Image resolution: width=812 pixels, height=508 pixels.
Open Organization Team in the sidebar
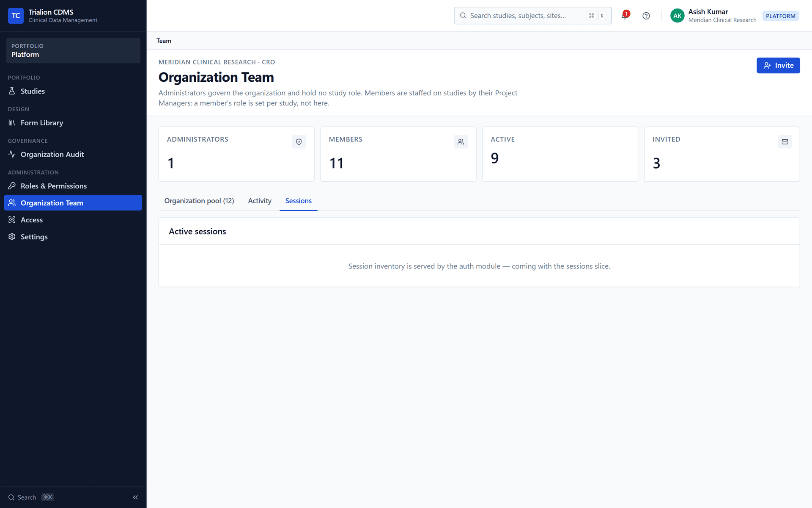tap(73, 203)
